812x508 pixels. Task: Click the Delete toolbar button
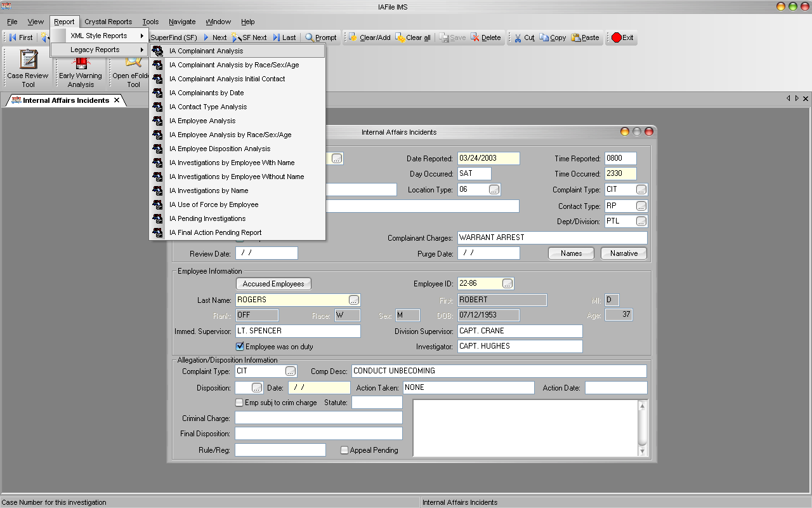486,37
